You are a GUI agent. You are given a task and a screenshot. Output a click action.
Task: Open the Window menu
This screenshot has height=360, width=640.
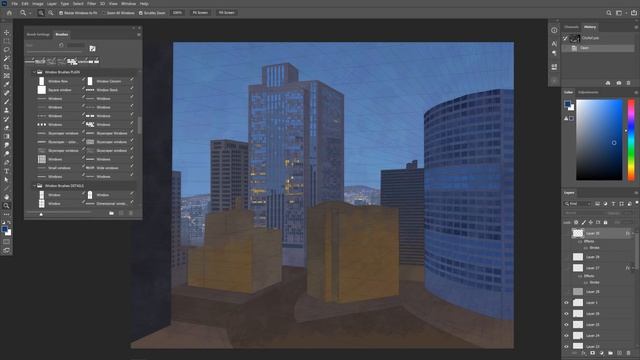tap(128, 4)
